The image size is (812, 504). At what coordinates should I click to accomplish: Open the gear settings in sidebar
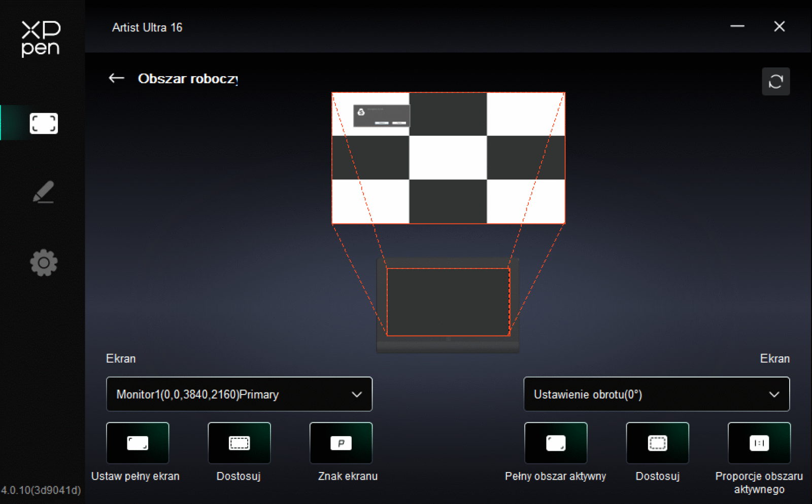click(x=44, y=263)
